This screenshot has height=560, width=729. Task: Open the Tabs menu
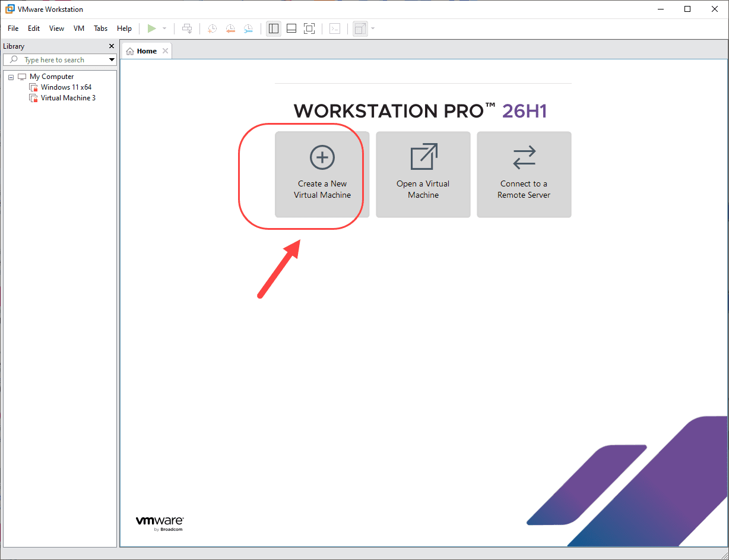point(101,29)
